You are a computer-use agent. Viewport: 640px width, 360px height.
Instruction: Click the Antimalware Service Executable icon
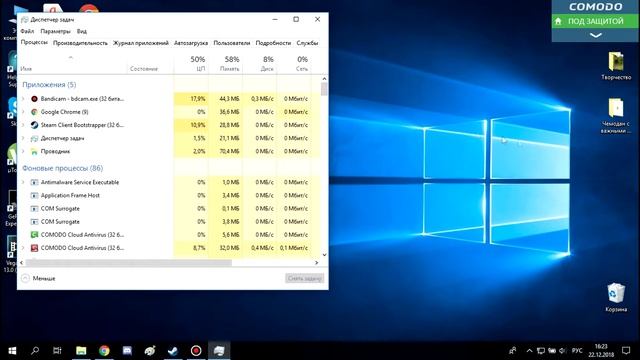point(34,182)
